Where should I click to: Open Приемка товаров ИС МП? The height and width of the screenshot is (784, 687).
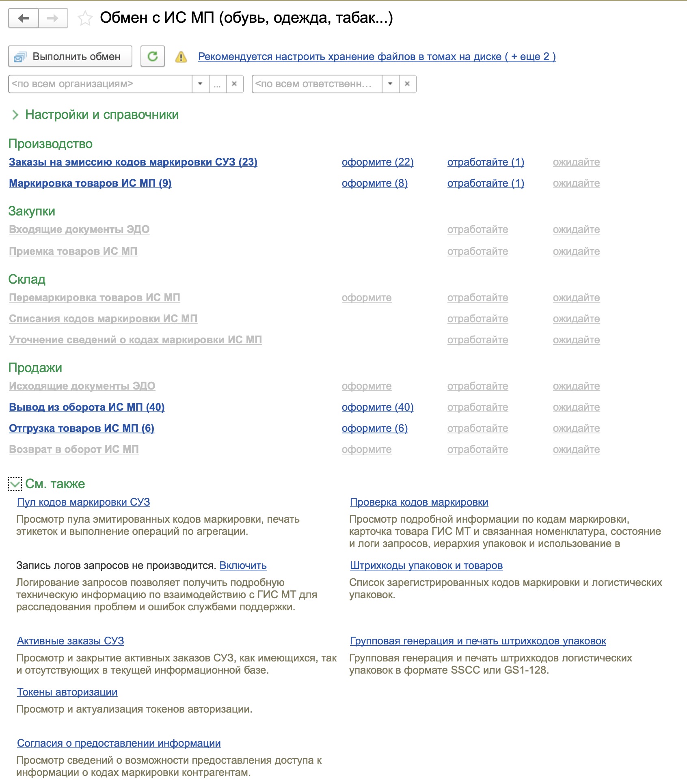pyautogui.click(x=73, y=252)
